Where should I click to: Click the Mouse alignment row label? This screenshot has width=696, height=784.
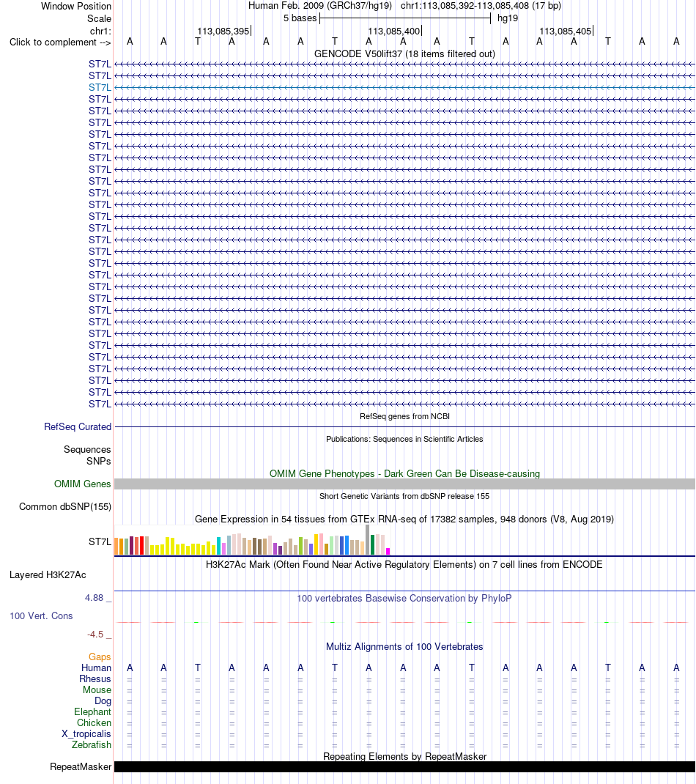97,690
